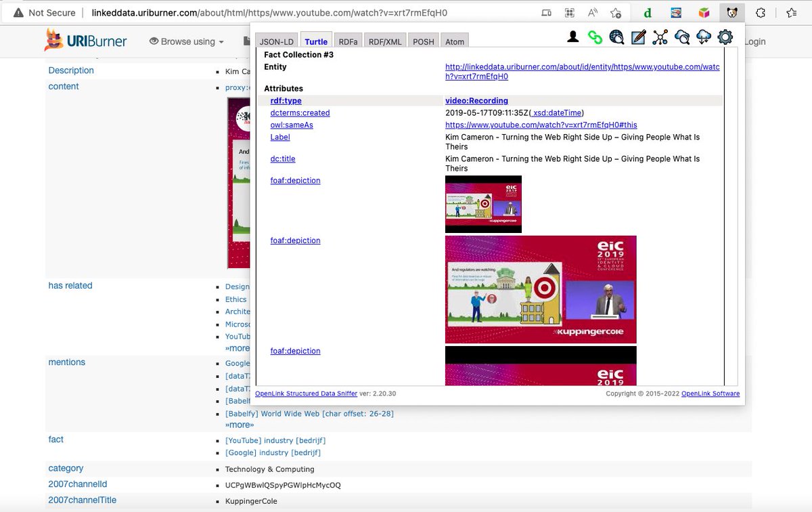Click the green chain link icon
812x512 pixels.
click(x=595, y=37)
